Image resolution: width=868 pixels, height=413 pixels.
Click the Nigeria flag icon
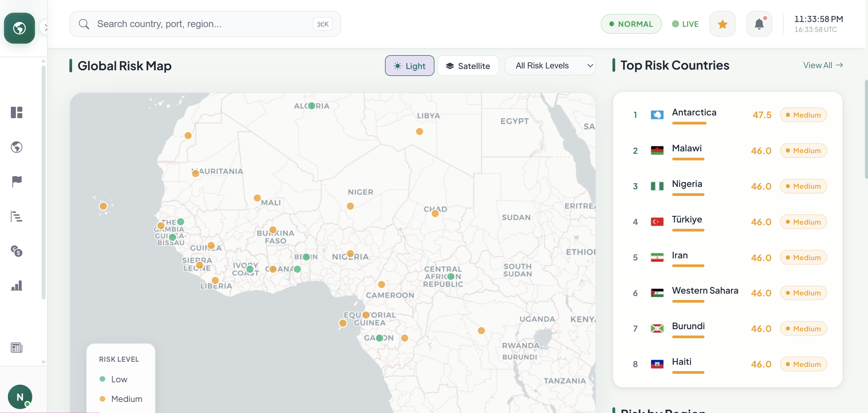(x=657, y=186)
